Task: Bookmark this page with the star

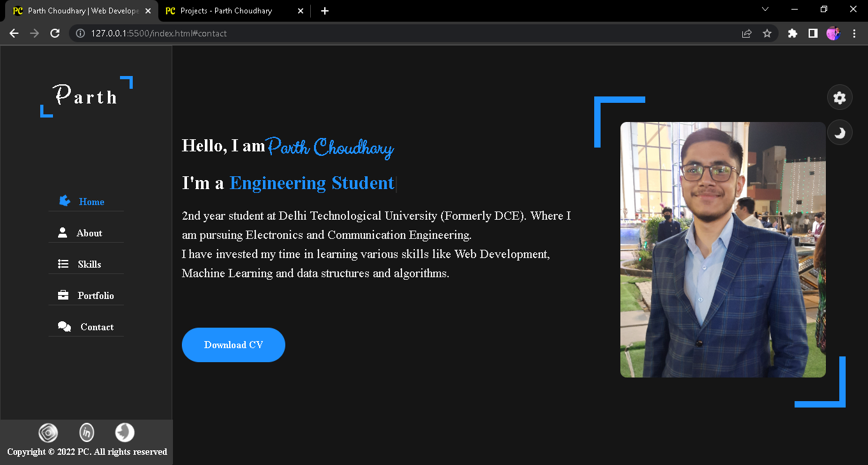Action: point(767,33)
